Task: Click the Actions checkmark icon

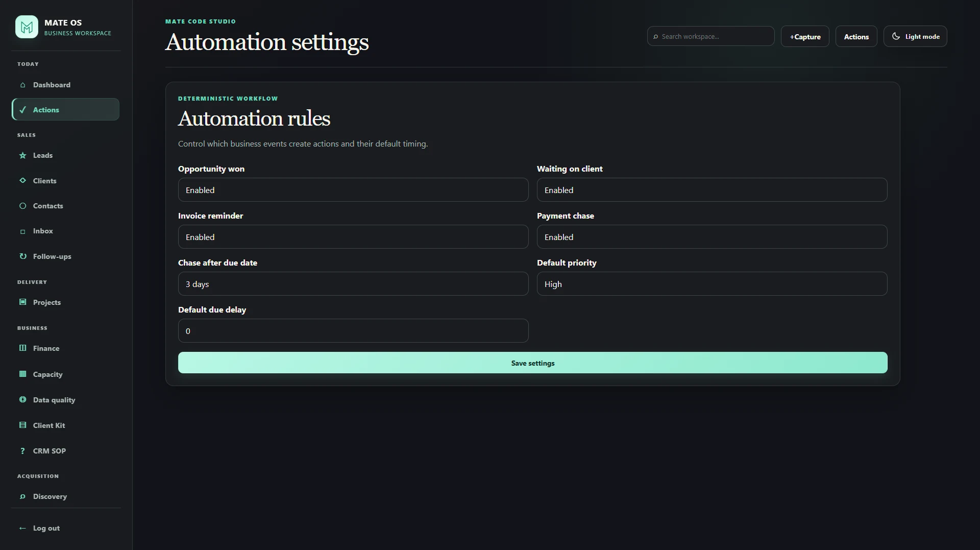Action: pyautogui.click(x=22, y=110)
